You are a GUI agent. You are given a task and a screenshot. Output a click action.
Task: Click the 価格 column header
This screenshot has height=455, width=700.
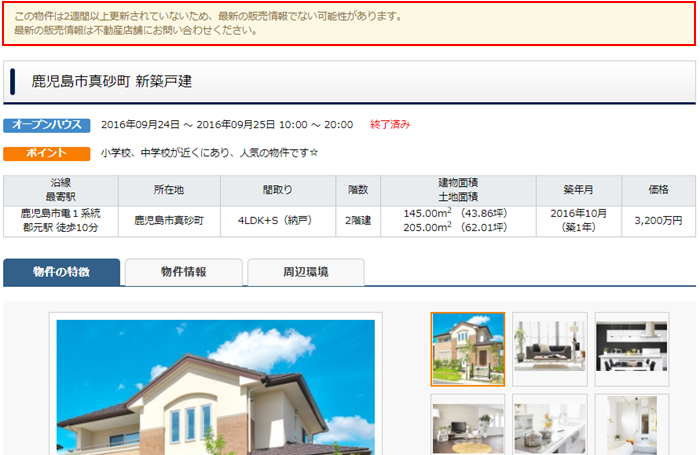(658, 190)
